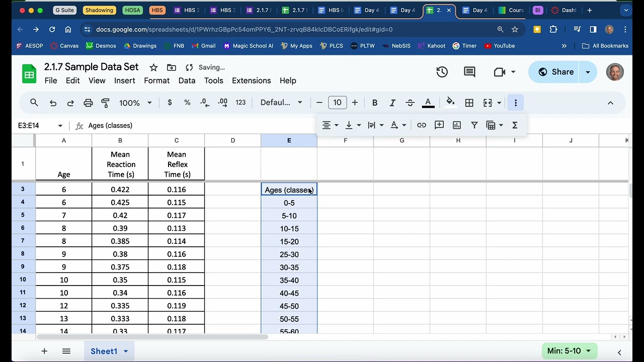The width and height of the screenshot is (644, 362).
Task: Expand merge cells options arrow
Action: tap(499, 103)
